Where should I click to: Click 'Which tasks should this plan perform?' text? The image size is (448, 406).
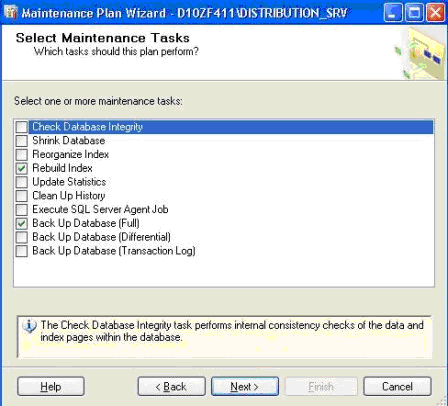coord(116,52)
